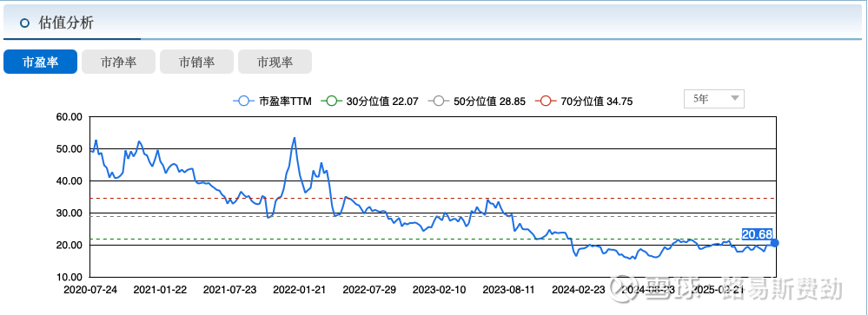The image size is (868, 315).
Task: Click the 2021-01-22 date label
Action: pos(160,290)
